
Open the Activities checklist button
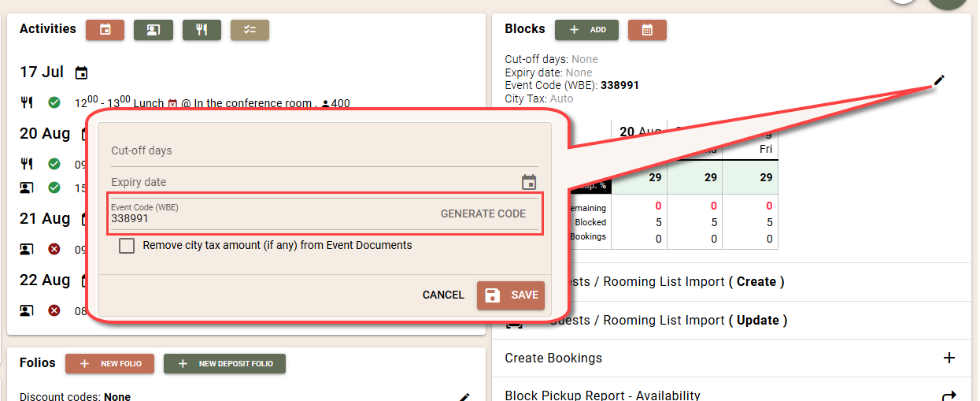(250, 30)
